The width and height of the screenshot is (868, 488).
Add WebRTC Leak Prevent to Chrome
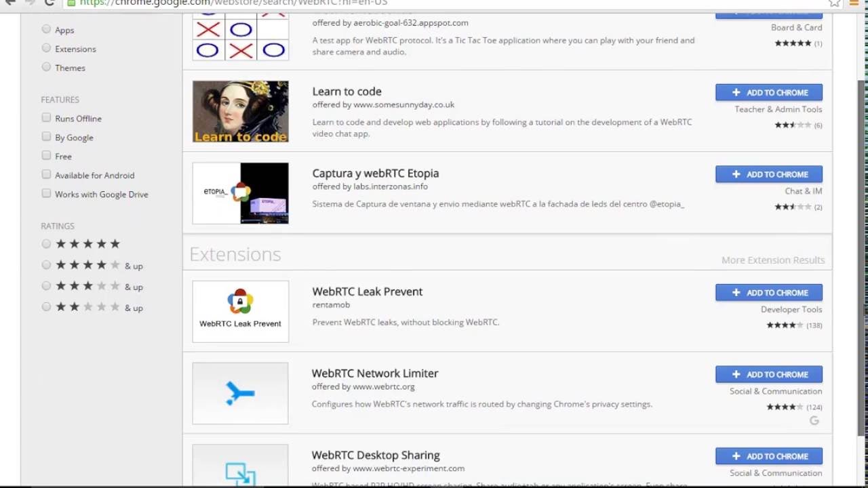click(769, 293)
